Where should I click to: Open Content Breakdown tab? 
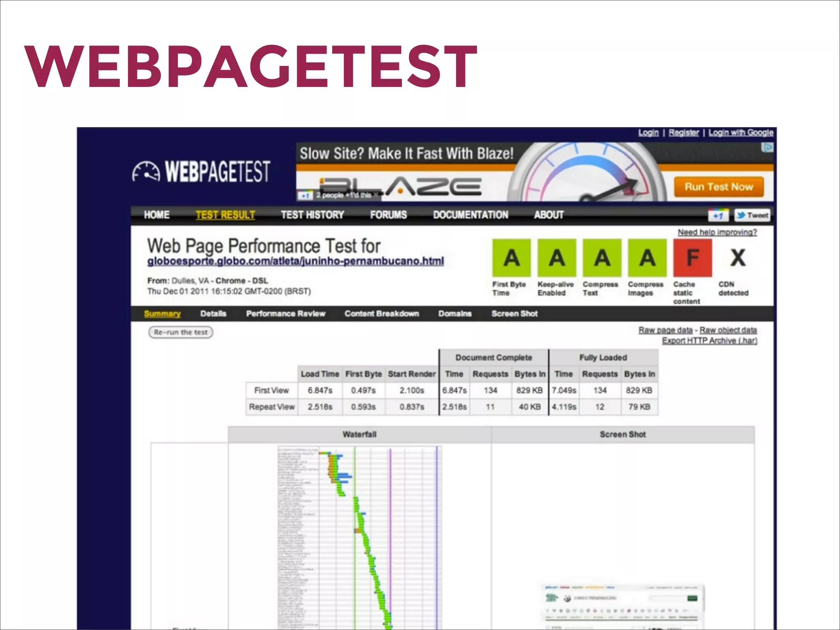point(382,314)
